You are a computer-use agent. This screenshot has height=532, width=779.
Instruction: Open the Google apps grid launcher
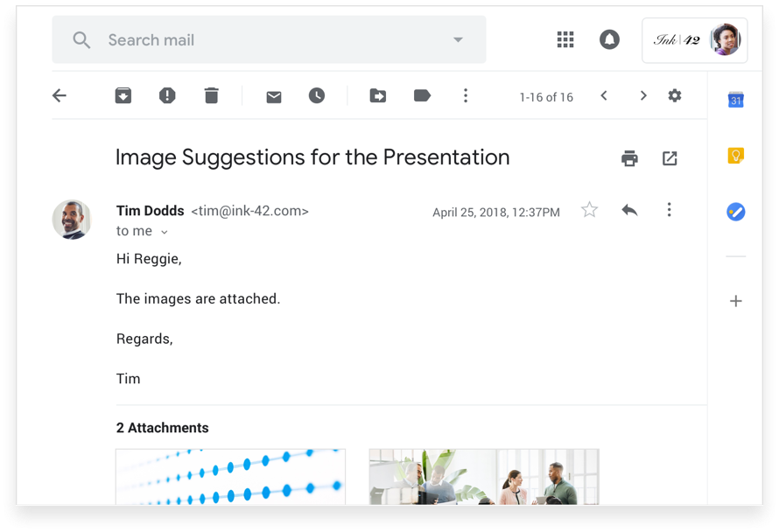(x=565, y=39)
